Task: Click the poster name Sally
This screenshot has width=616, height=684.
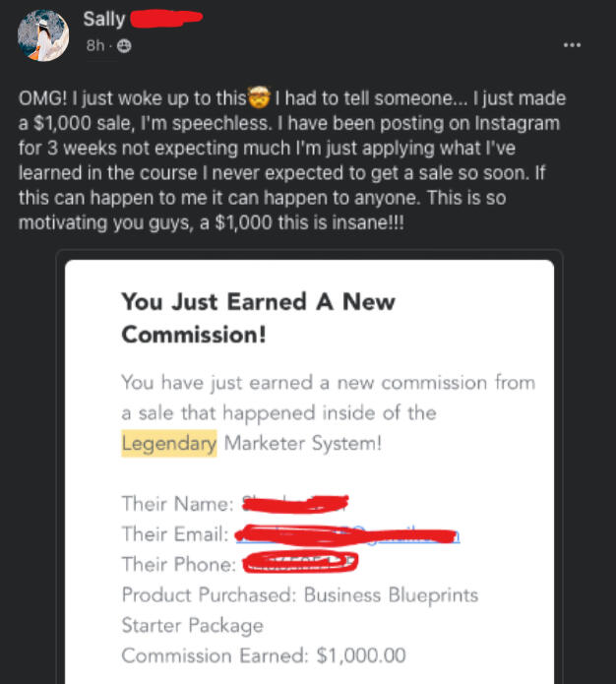Action: [x=104, y=19]
